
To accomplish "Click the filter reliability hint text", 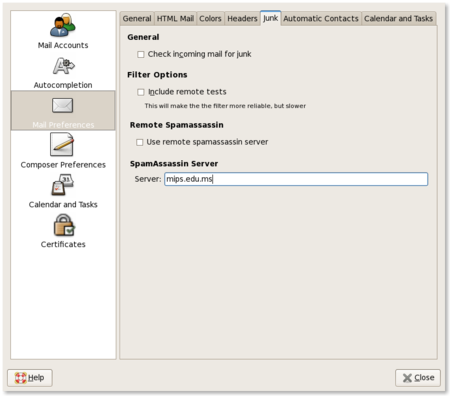I will click(x=225, y=106).
